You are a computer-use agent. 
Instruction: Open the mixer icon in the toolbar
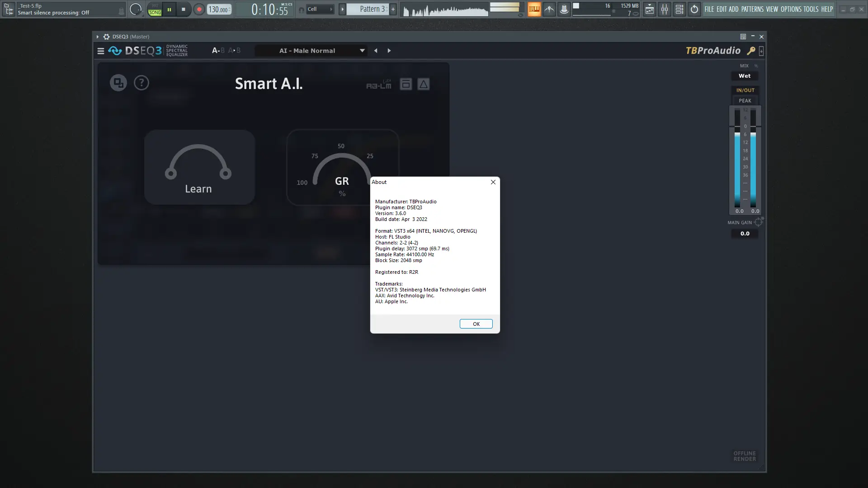point(665,9)
